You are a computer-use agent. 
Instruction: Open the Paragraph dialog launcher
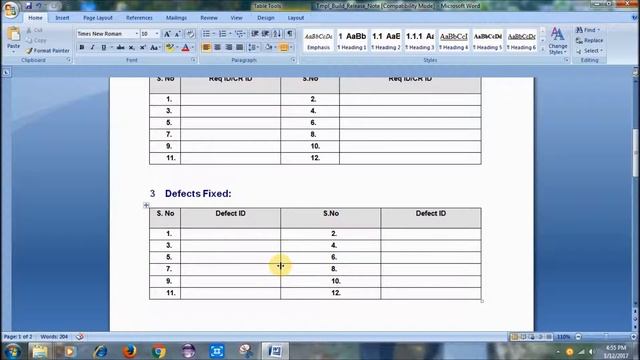293,60
